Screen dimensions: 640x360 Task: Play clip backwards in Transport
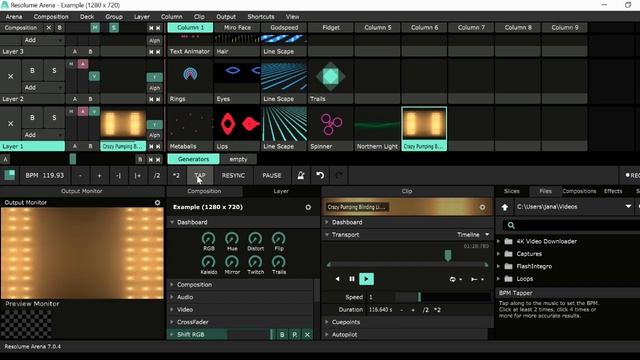click(338, 279)
